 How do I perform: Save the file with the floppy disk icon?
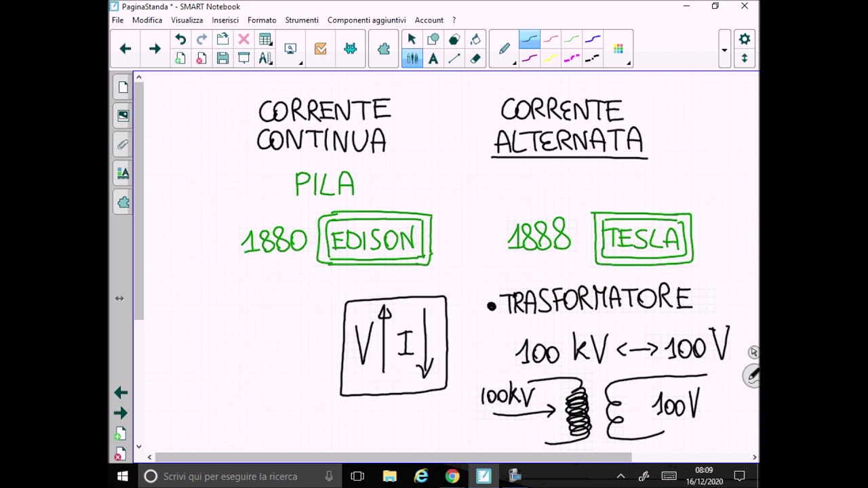(x=222, y=59)
